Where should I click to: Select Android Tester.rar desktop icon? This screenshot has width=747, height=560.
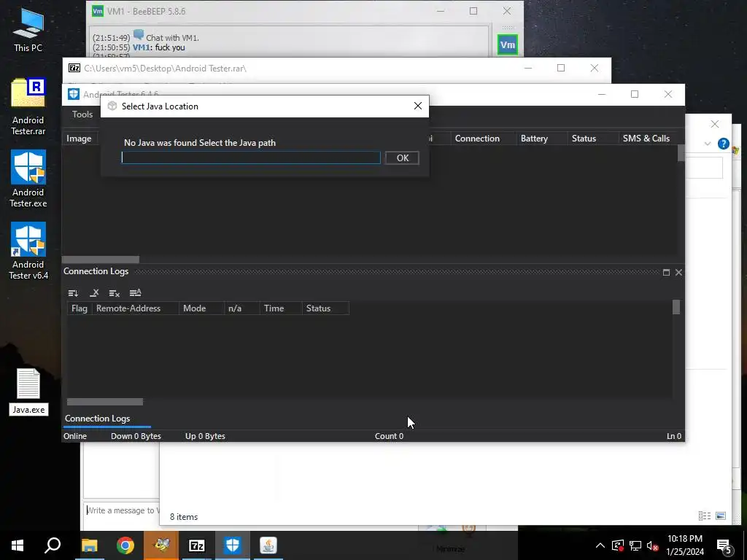(x=28, y=106)
